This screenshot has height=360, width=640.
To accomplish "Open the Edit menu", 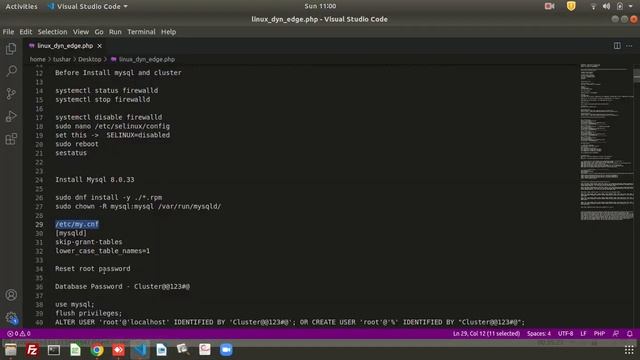I will coord(25,32).
